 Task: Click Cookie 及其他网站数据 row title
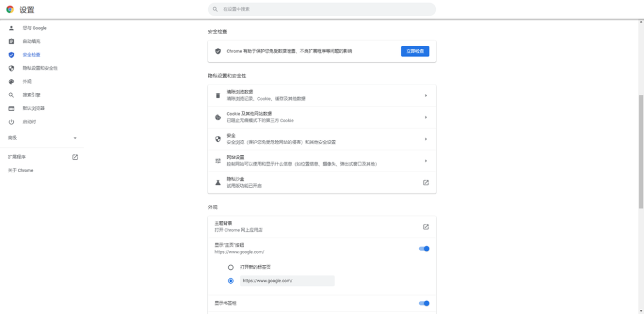tap(249, 113)
